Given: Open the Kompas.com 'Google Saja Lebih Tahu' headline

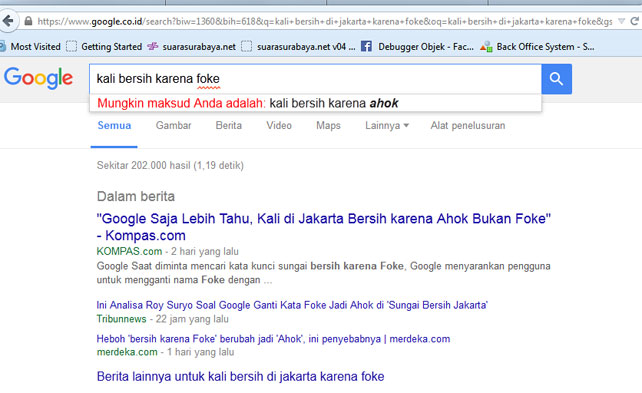Looking at the screenshot, I should tap(323, 227).
